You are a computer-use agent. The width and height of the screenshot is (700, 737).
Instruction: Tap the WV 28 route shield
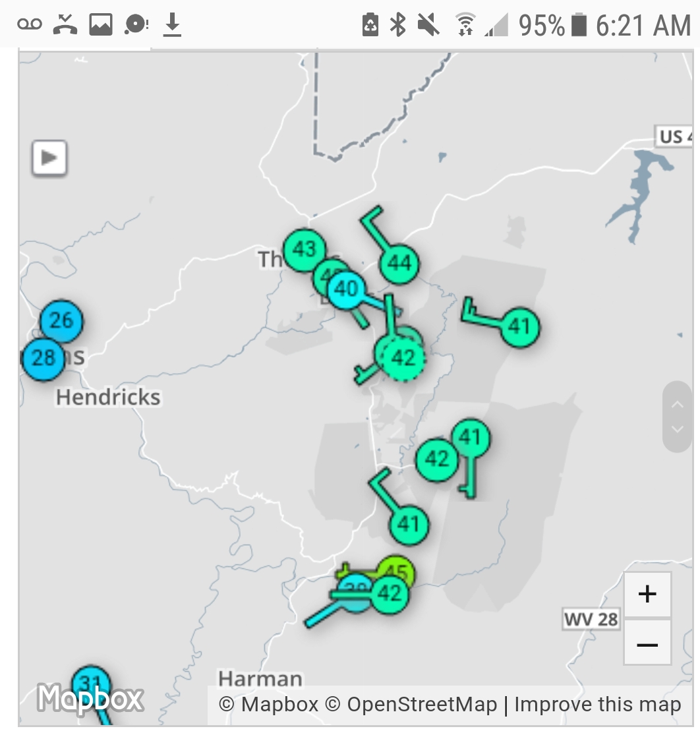click(x=591, y=619)
